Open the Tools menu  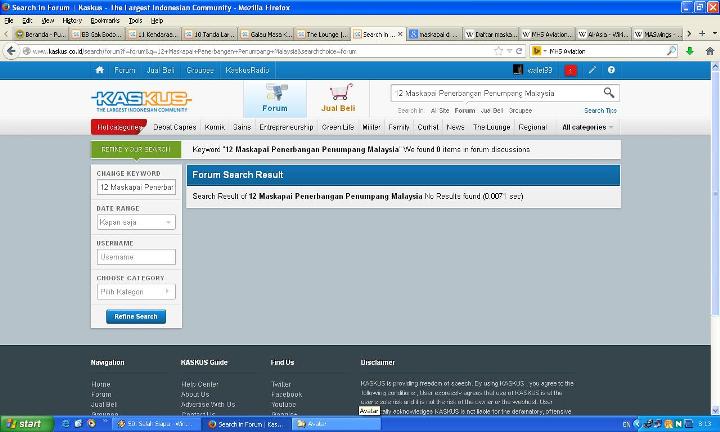135,21
